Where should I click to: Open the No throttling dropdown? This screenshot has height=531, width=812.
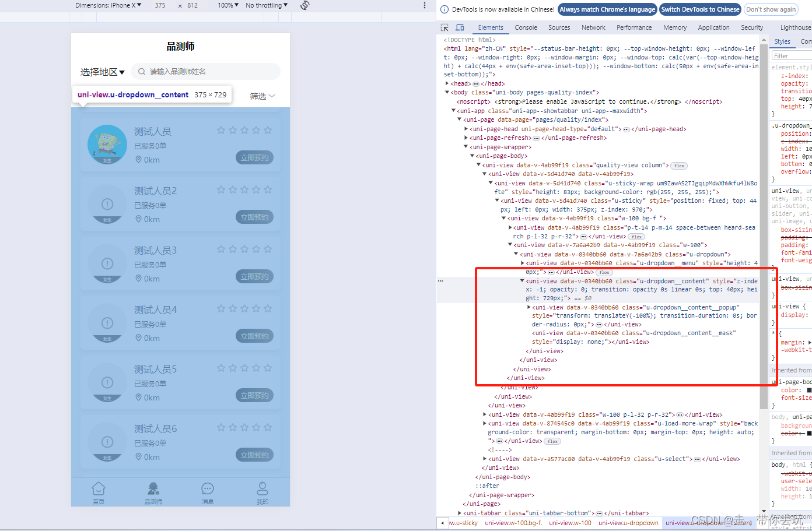click(x=263, y=5)
